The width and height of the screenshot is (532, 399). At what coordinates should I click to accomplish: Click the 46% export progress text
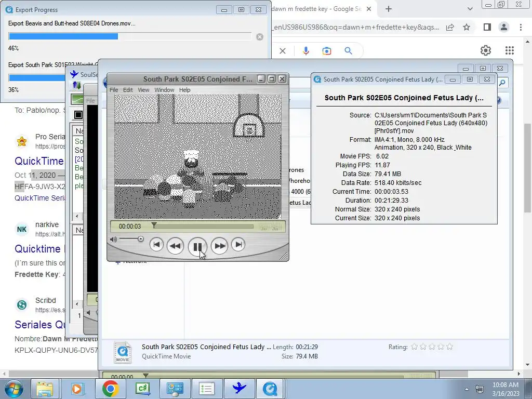(13, 48)
